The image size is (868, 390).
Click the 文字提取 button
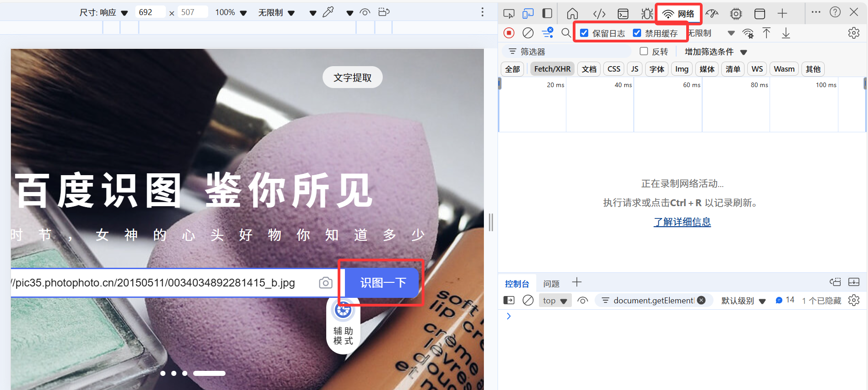coord(353,78)
